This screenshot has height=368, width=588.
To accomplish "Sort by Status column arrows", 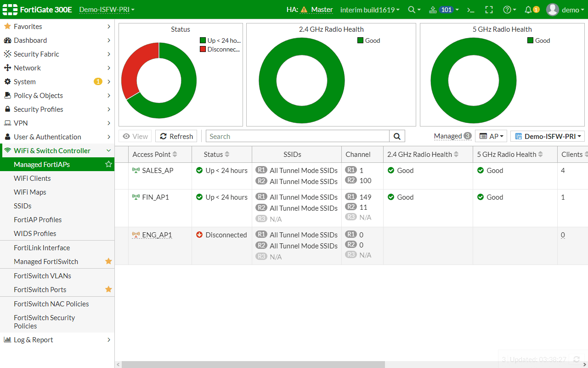I will [x=227, y=155].
